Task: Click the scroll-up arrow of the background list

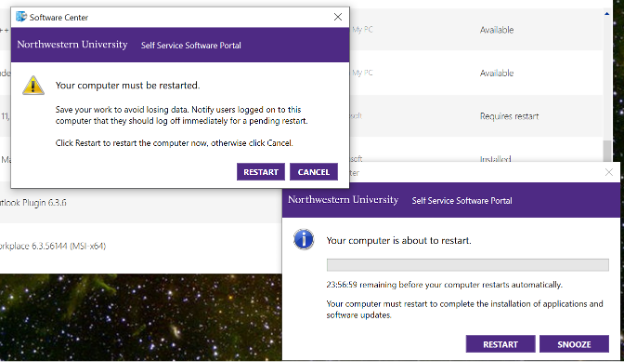Action: 607,14
